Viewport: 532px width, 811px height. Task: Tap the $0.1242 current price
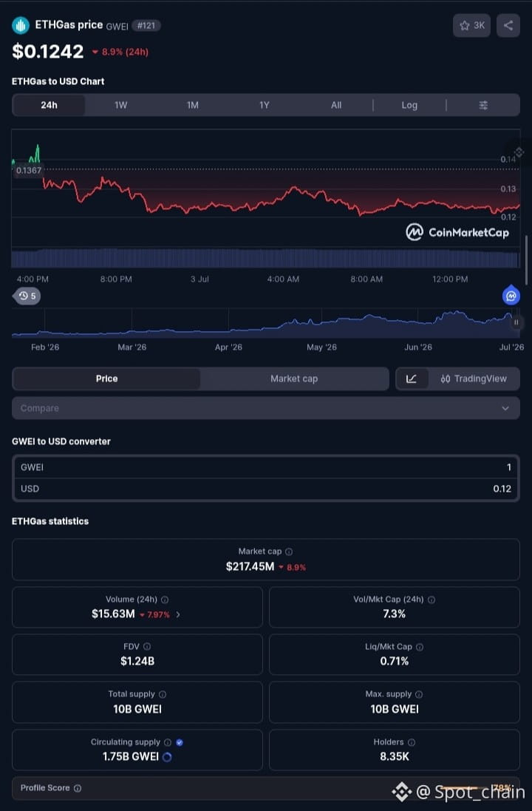coord(47,51)
